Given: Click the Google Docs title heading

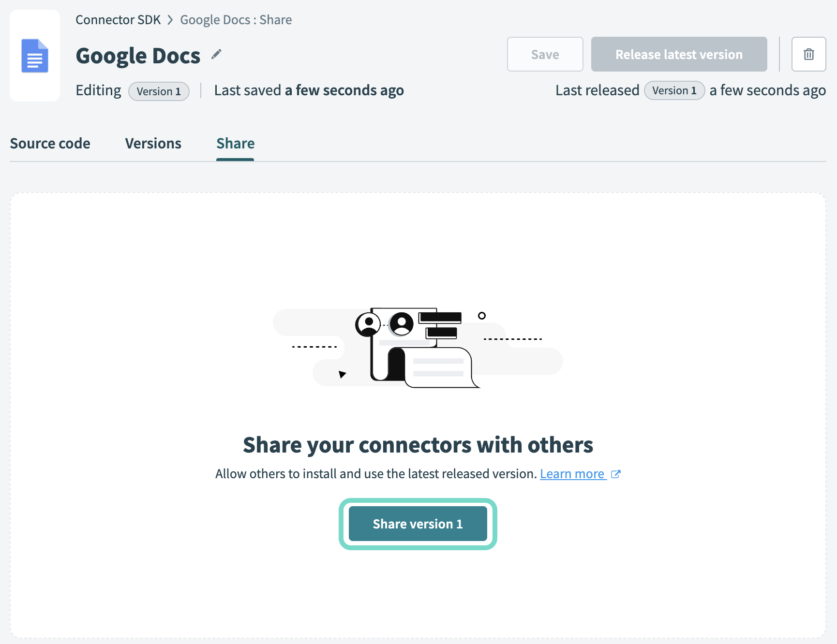Looking at the screenshot, I should 138,55.
